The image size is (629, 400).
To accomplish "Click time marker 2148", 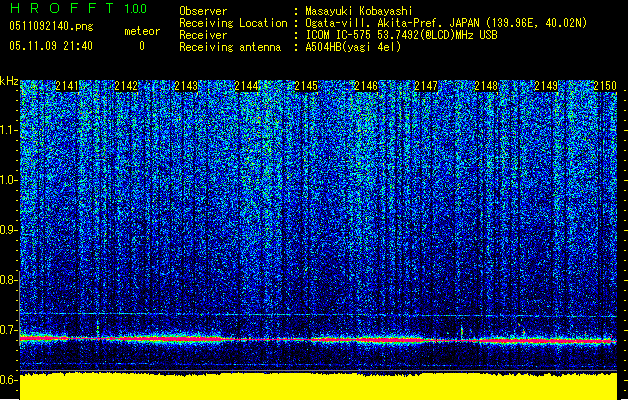I will [486, 86].
